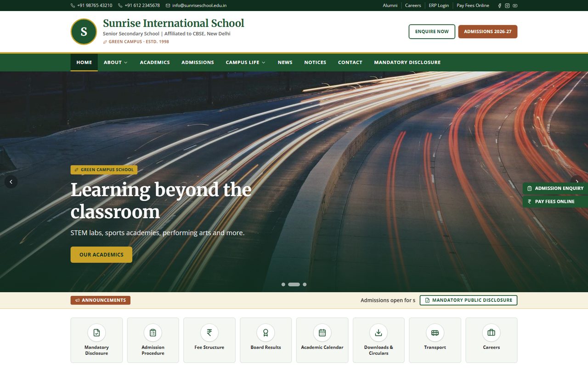Open the Instagram icon in top bar
The height and width of the screenshot is (368, 588).
(507, 6)
